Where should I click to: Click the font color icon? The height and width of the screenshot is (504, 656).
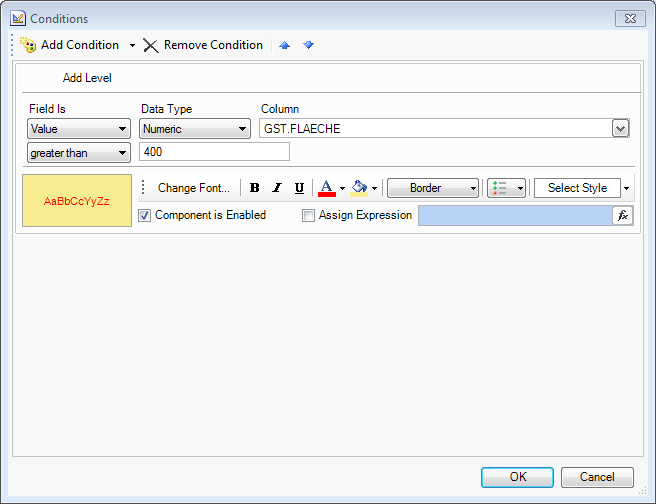(x=326, y=188)
